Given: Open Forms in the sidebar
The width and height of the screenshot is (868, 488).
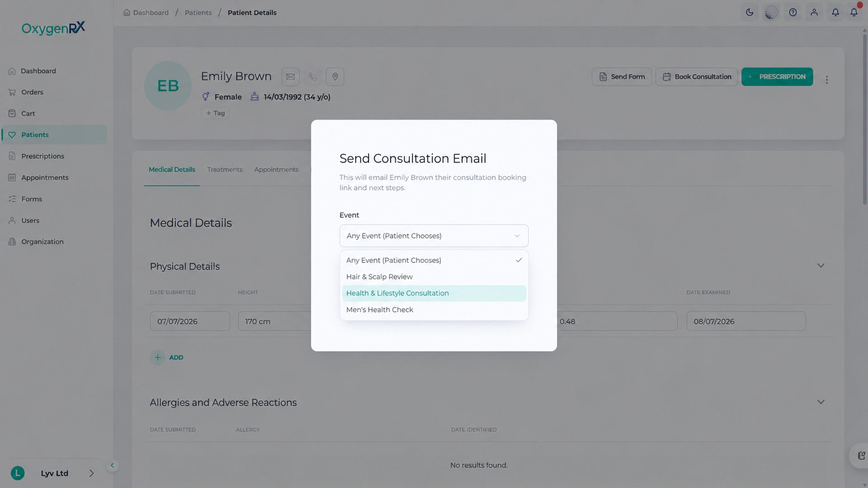Looking at the screenshot, I should (x=54, y=199).
